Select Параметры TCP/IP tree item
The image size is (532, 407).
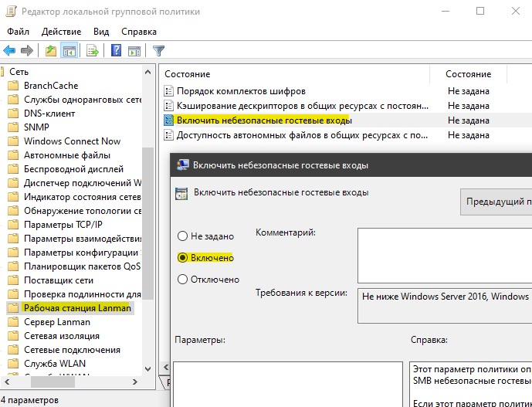[x=63, y=225]
